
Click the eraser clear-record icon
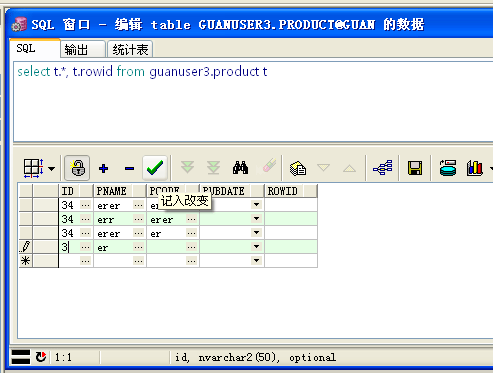[x=269, y=165]
